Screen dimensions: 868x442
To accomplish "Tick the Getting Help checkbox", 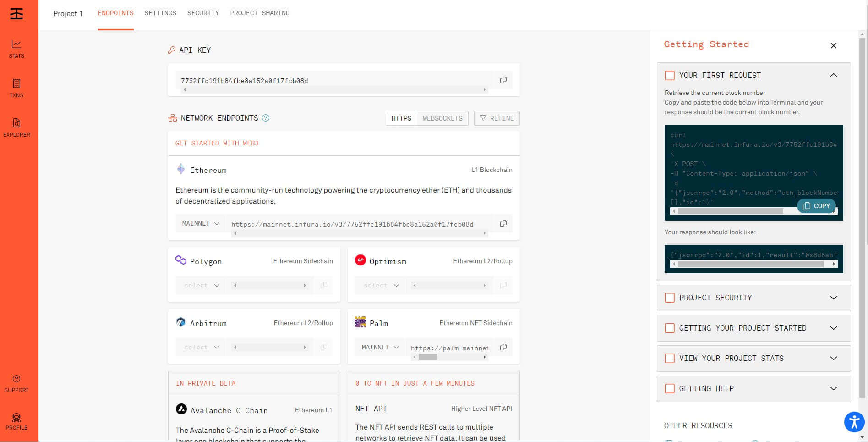I will [670, 388].
